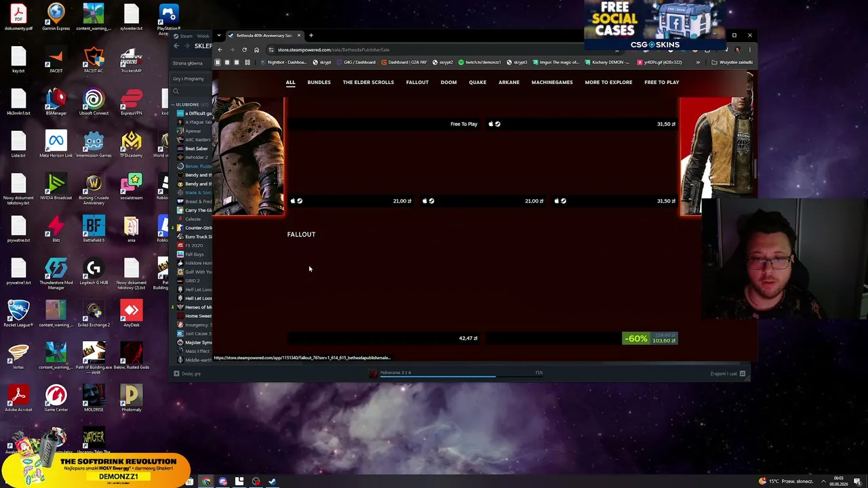The height and width of the screenshot is (488, 868).
Task: Switch to the MACHINEGAMES tab
Action: click(x=552, y=82)
